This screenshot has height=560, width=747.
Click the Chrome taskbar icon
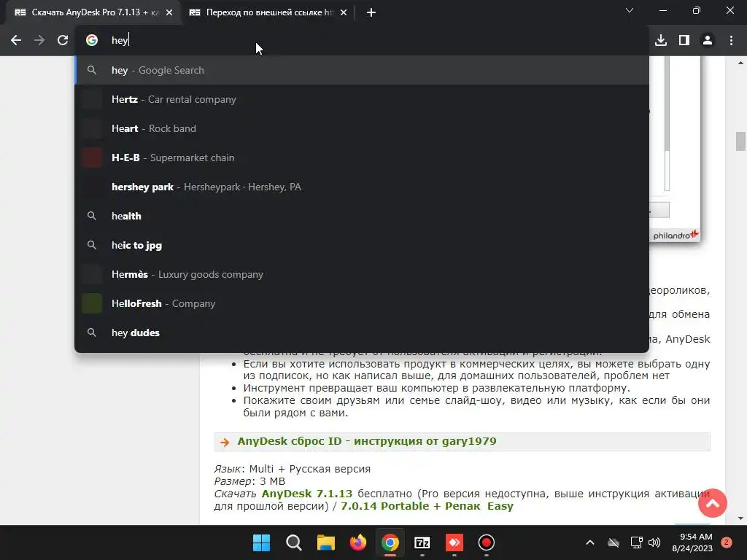[390, 542]
